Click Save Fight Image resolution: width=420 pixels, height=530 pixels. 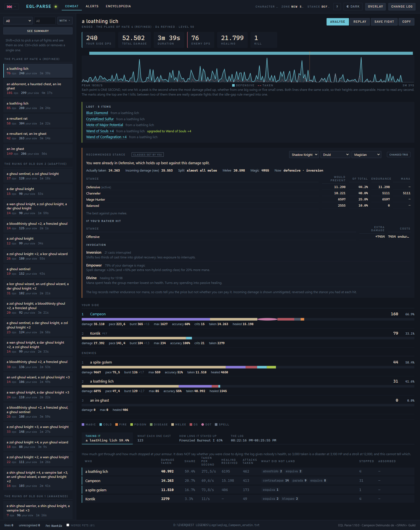pyautogui.click(x=384, y=22)
